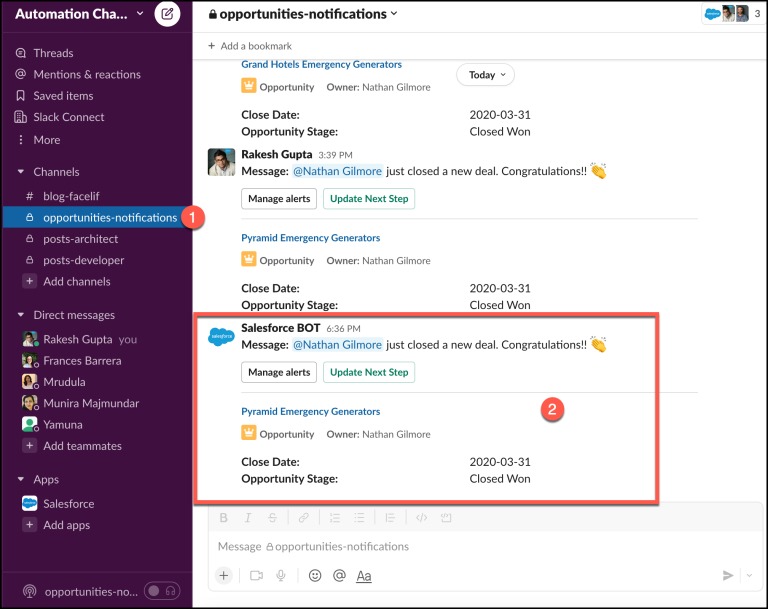Click the audio clip microphone icon
The height and width of the screenshot is (609, 768).
point(281,576)
